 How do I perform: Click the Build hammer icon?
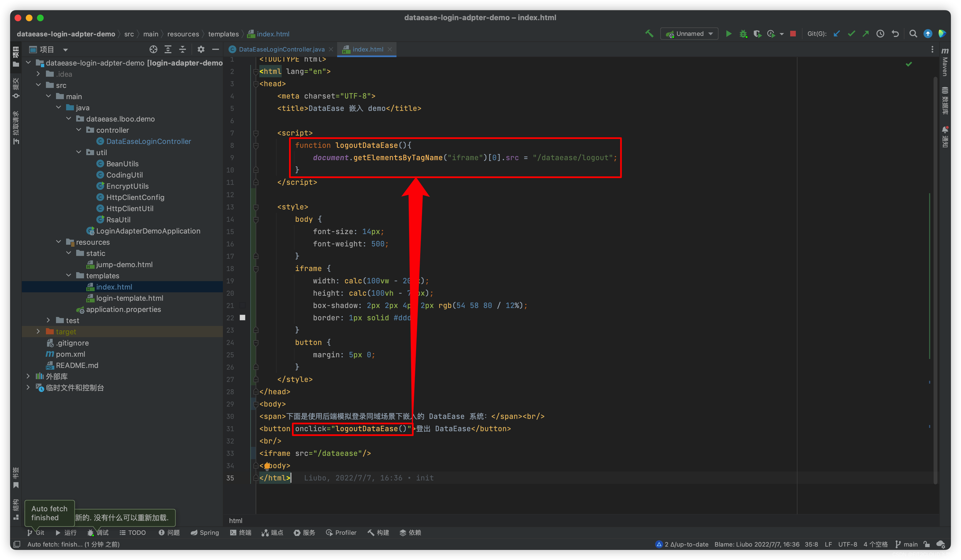pos(649,34)
